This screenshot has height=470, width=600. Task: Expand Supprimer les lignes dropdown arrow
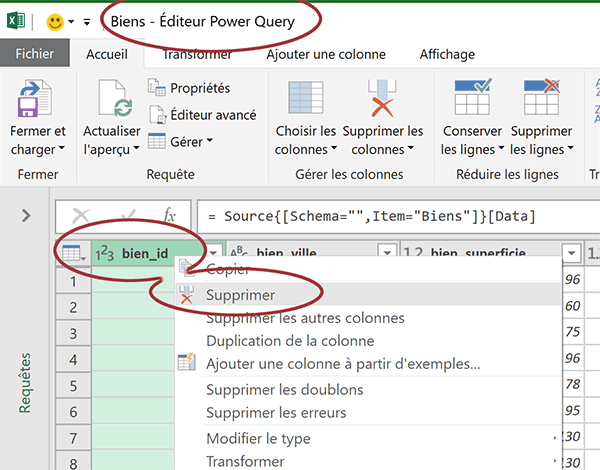(x=571, y=148)
